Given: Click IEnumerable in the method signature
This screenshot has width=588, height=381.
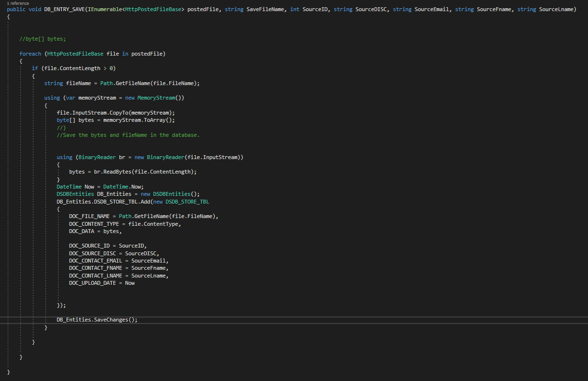Looking at the screenshot, I should pos(106,9).
